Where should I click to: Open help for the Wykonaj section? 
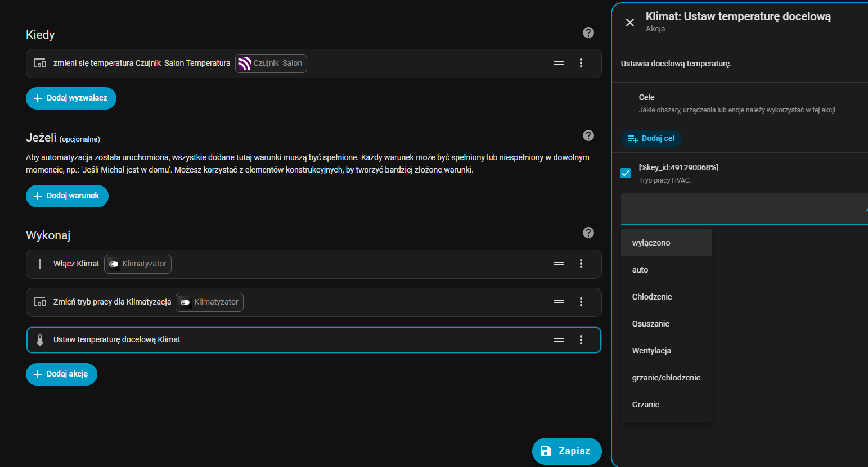tap(588, 233)
